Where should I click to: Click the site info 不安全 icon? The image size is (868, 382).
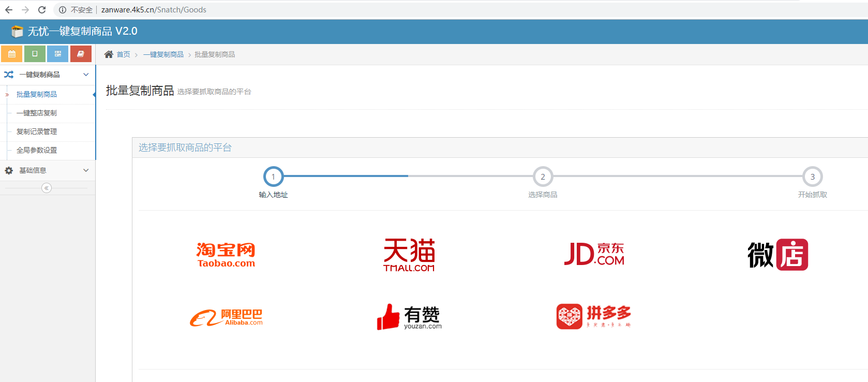pos(63,10)
